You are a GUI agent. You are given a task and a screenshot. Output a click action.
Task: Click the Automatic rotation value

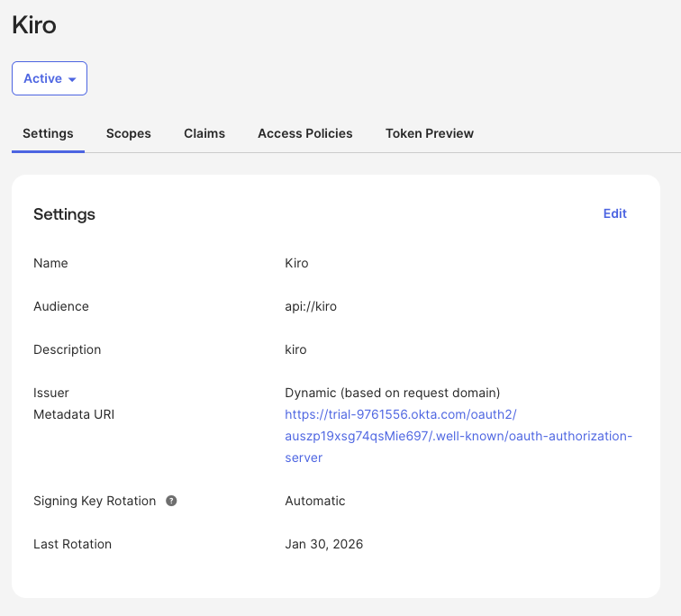[315, 501]
